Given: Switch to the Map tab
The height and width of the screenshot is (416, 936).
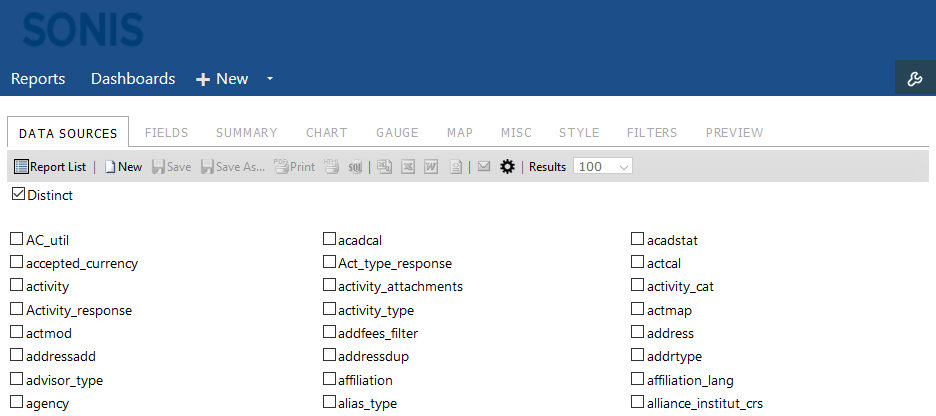Looking at the screenshot, I should [x=460, y=132].
